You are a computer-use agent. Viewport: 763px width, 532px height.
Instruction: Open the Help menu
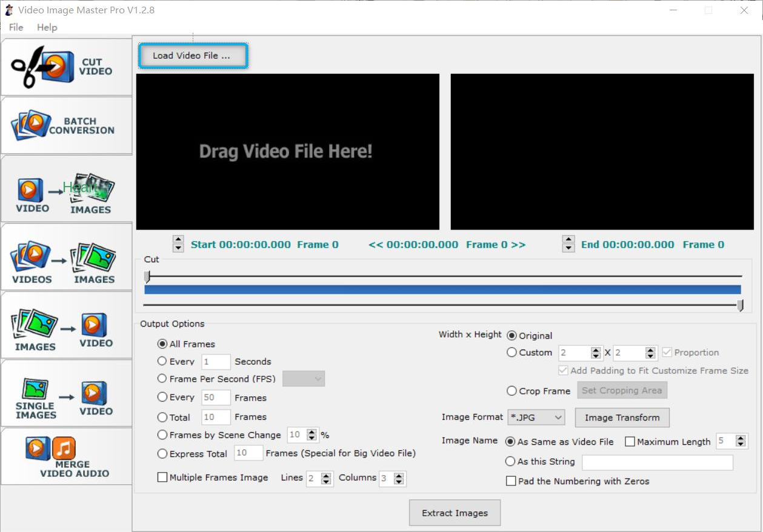point(47,27)
